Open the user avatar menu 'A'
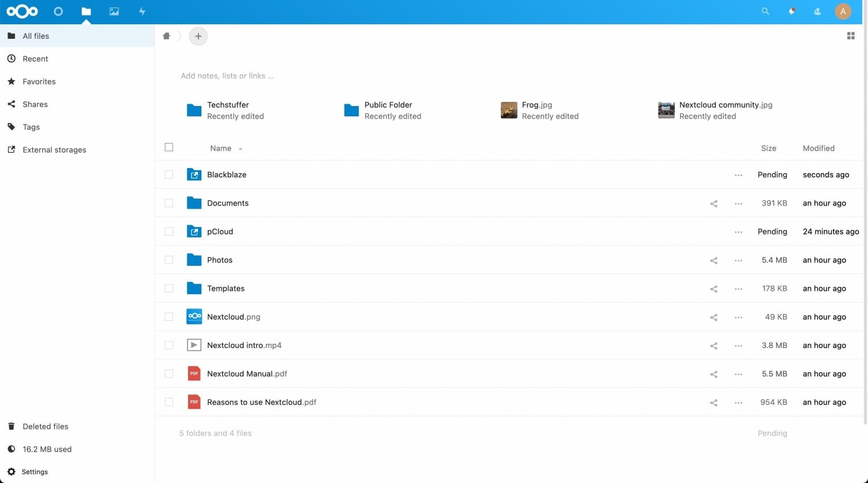Screen dimensions: 868x483 [x=843, y=12]
